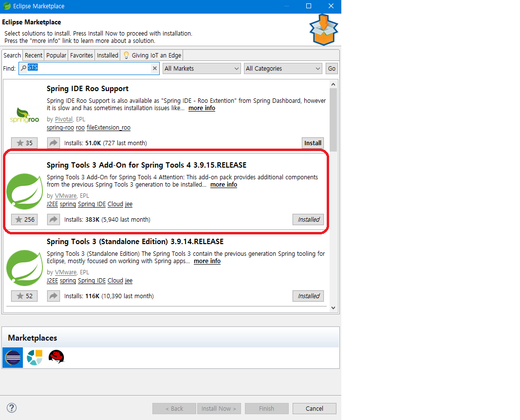The width and height of the screenshot is (520, 420).
Task: Click the results list scrollbar down arrow
Action: click(334, 308)
